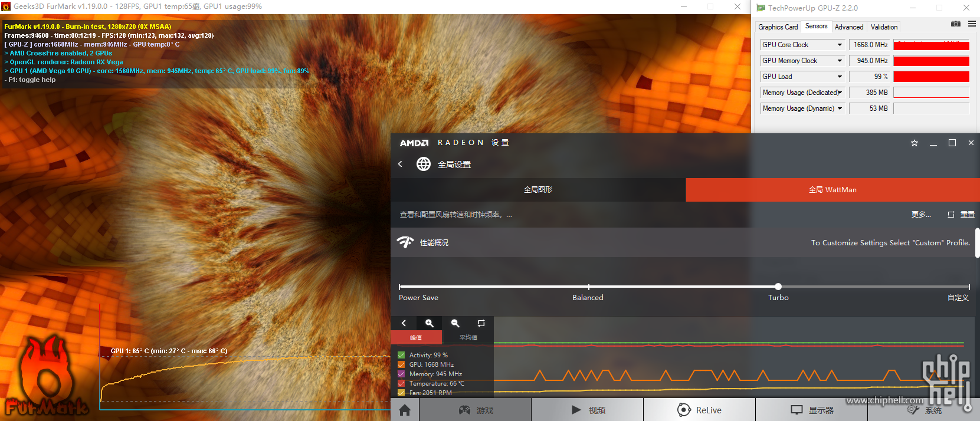Select the Sensors tab in GPU-Z
This screenshot has width=980, height=421.
817,26
